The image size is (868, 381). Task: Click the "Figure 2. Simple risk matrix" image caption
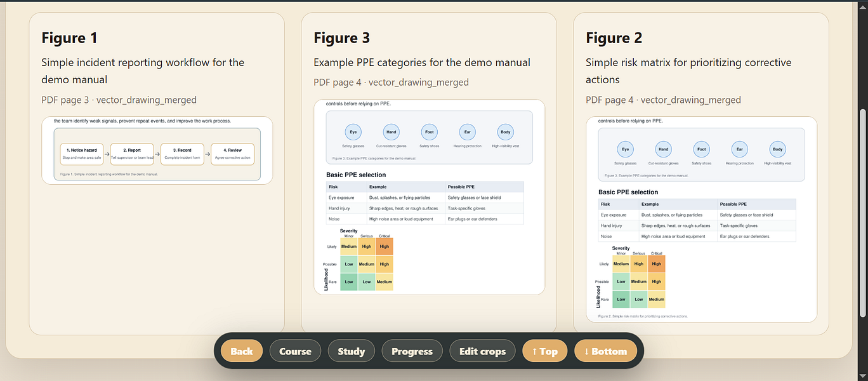pyautogui.click(x=643, y=316)
